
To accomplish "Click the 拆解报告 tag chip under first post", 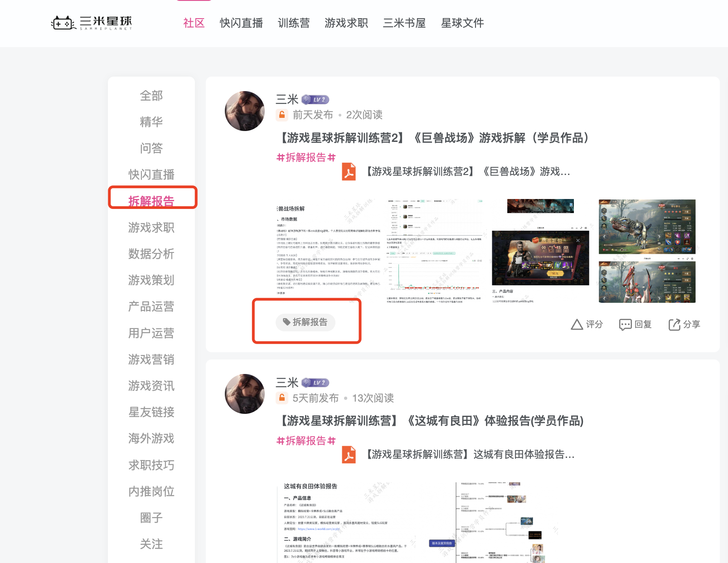I will (305, 322).
